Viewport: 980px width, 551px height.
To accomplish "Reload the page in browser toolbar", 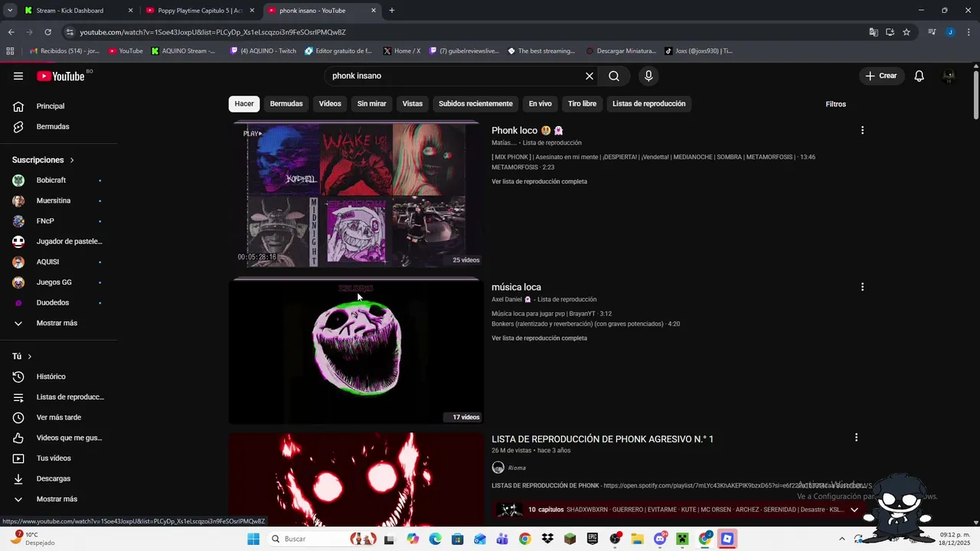I will tap(47, 32).
